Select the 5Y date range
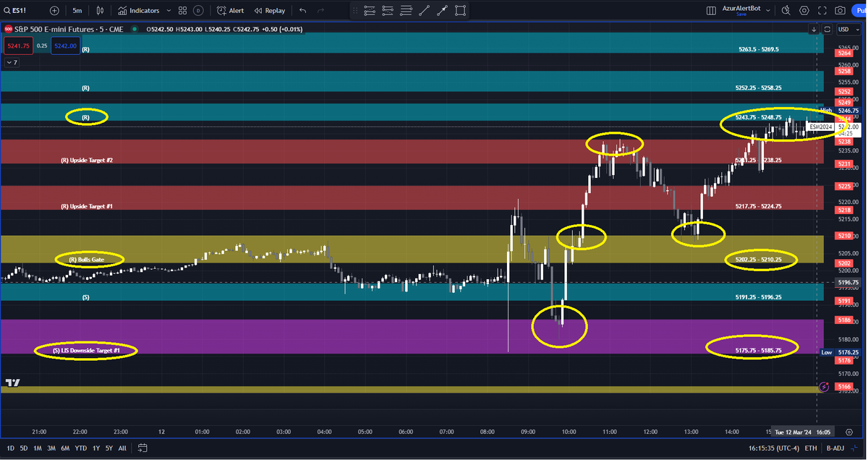This screenshot has height=460, width=868. 109,448
